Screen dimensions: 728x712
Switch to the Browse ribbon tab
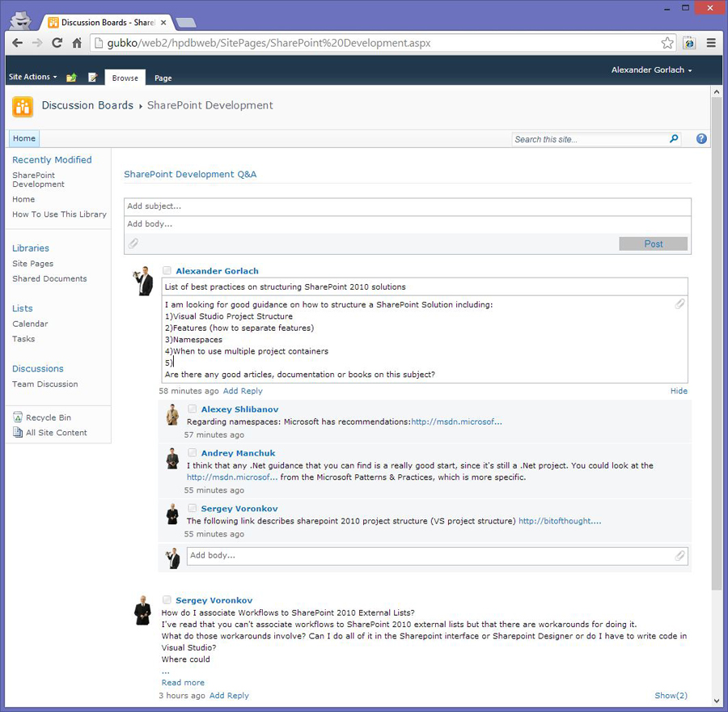(x=125, y=78)
